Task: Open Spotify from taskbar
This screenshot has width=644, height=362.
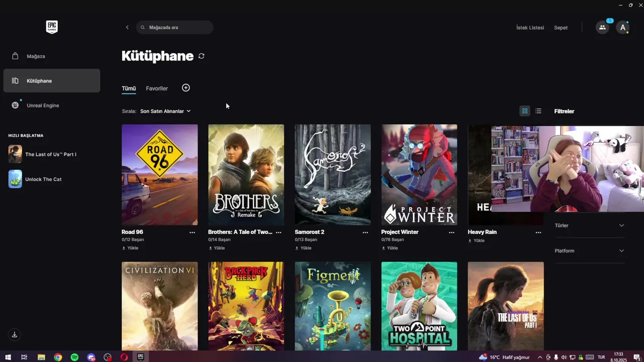Action: click(74, 357)
